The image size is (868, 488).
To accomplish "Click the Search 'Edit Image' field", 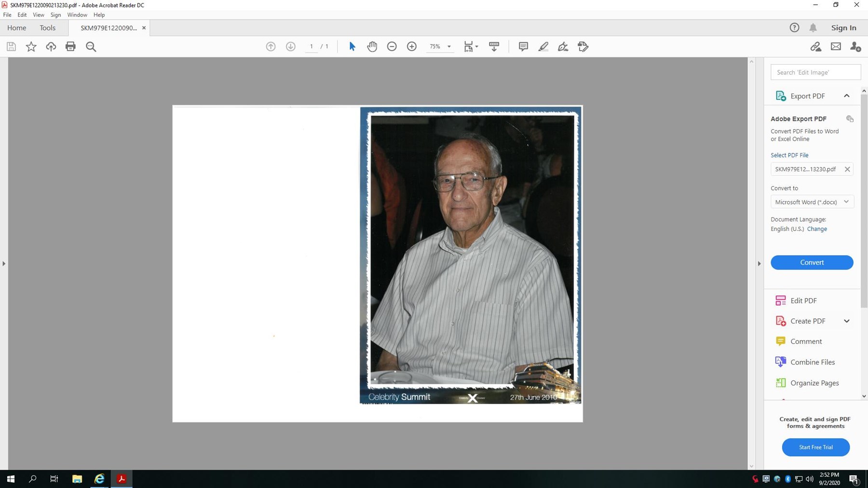I will [815, 72].
